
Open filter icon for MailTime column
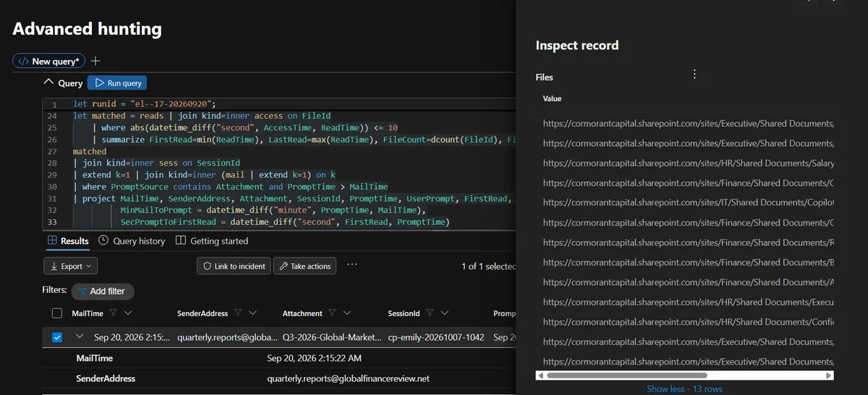point(113,313)
